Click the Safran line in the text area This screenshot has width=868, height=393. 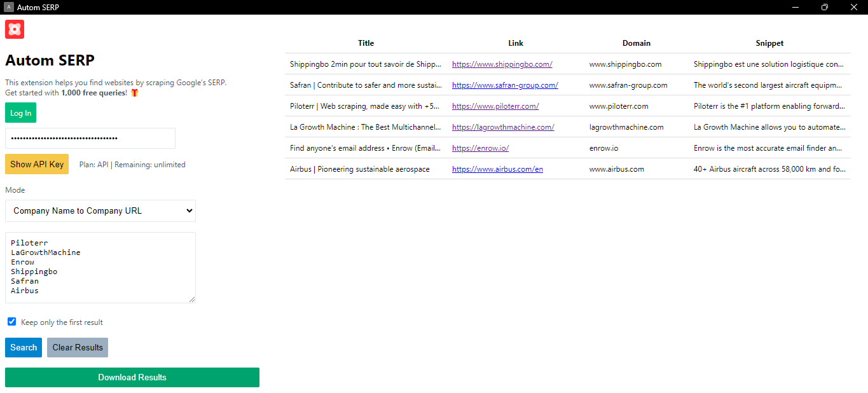(25, 281)
